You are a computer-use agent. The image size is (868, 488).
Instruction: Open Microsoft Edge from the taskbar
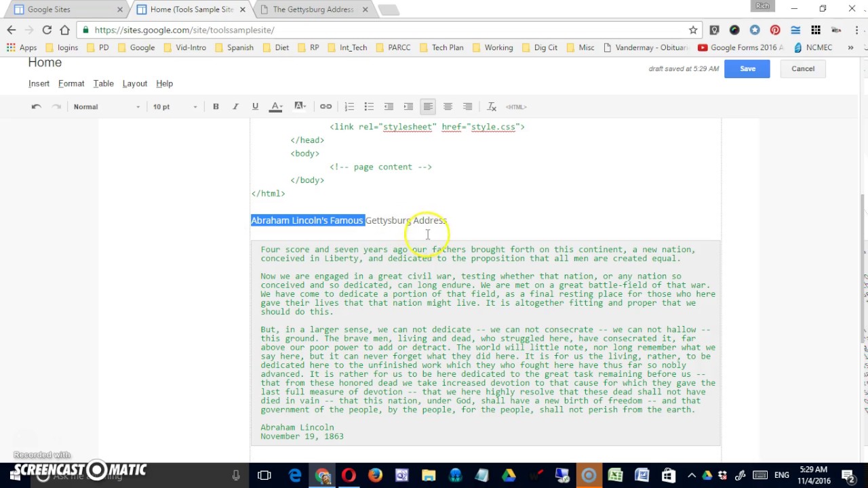tap(295, 476)
